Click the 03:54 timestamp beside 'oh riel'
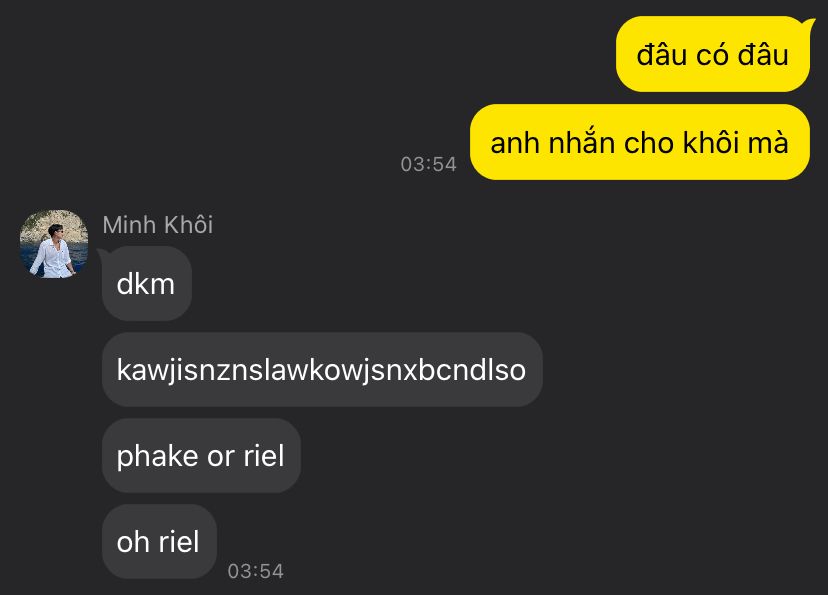The image size is (828, 595). tap(256, 571)
